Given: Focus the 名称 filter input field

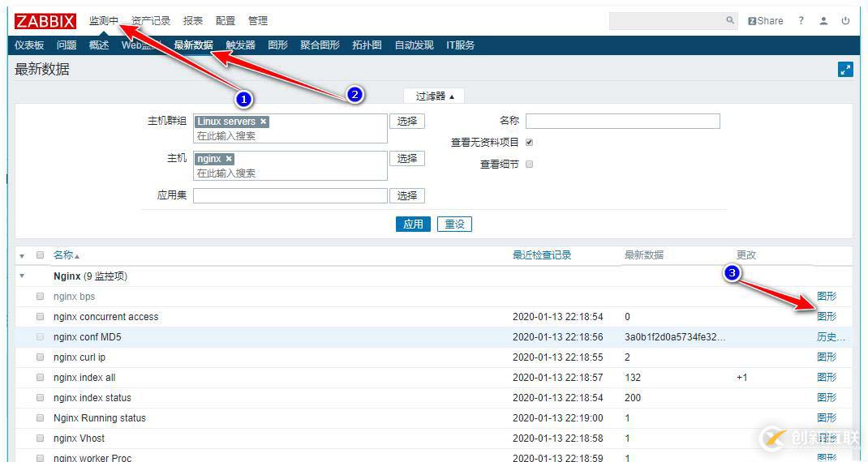Looking at the screenshot, I should tap(623, 121).
